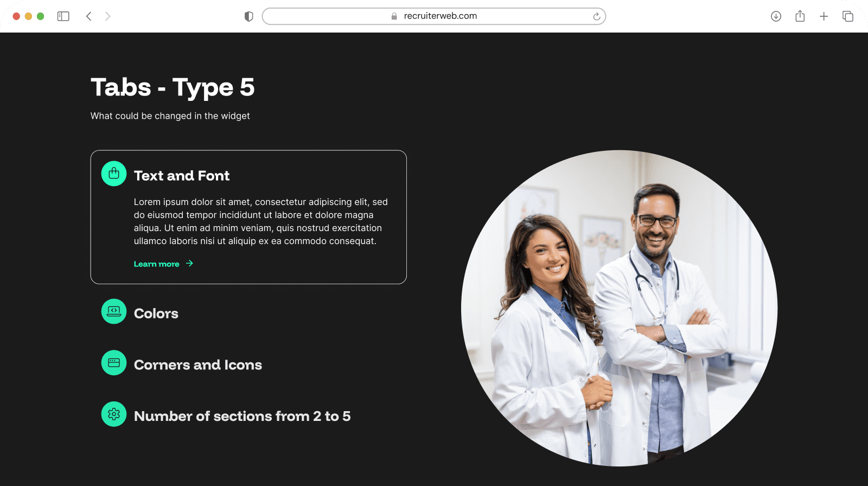This screenshot has width=868, height=486.
Task: Toggle the browser sidebar panel
Action: pos(63,16)
